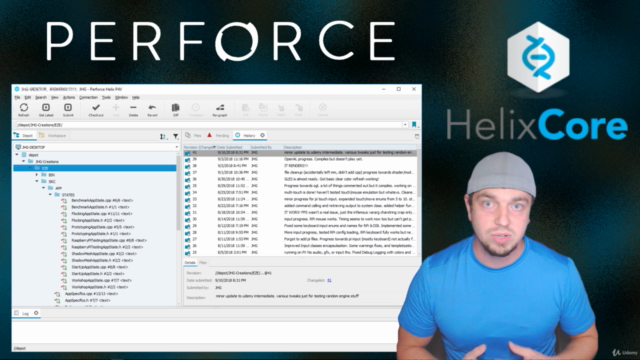Click the gear icon on History tab

[262, 135]
